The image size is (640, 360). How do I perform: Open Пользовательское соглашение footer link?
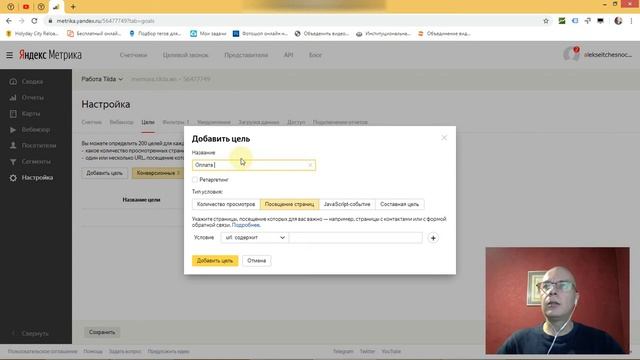tap(42, 351)
